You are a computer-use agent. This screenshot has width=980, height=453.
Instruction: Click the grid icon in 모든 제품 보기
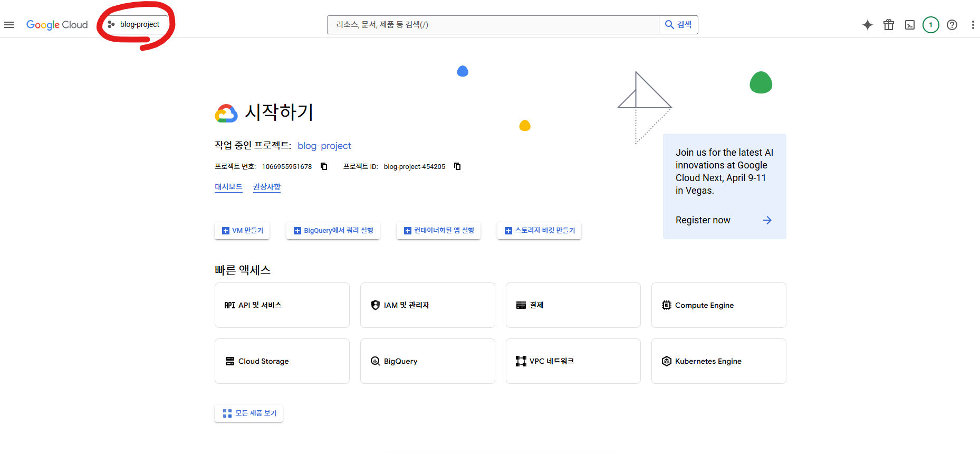pos(227,413)
